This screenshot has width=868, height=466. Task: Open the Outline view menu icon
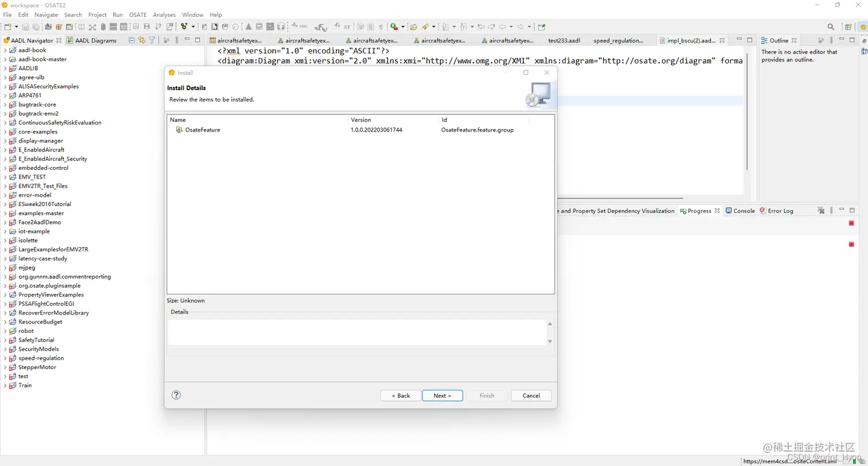(831, 40)
